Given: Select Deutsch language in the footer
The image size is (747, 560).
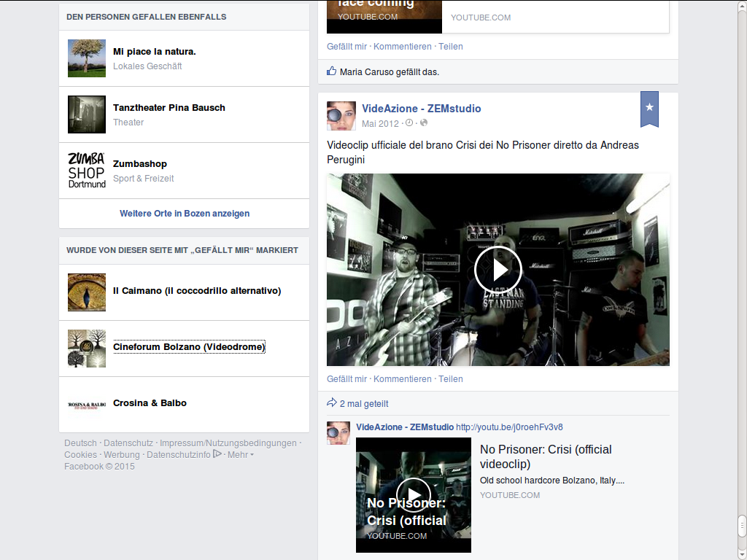Looking at the screenshot, I should point(80,443).
